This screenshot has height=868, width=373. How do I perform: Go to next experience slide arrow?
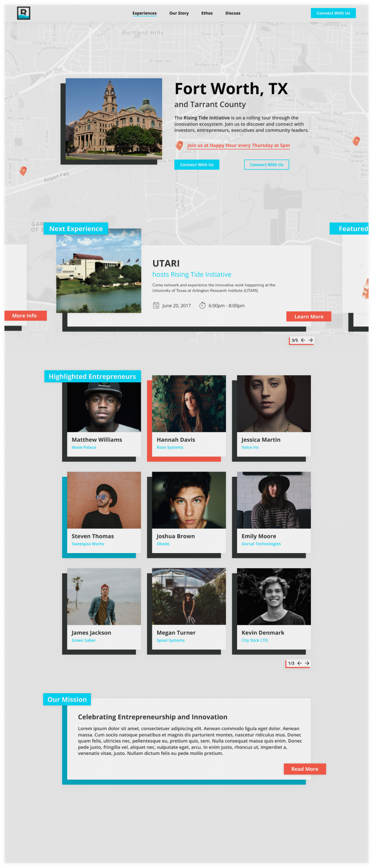tap(311, 340)
